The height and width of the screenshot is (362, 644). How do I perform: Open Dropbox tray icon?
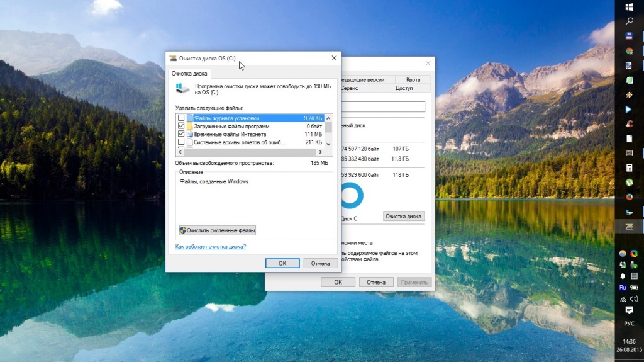(623, 264)
